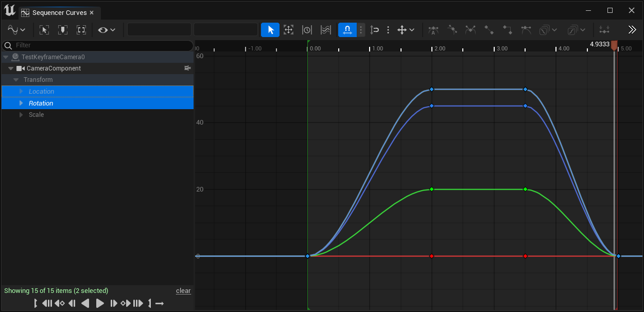Expand the Rotation track
This screenshot has height=312, width=644.
[x=21, y=103]
